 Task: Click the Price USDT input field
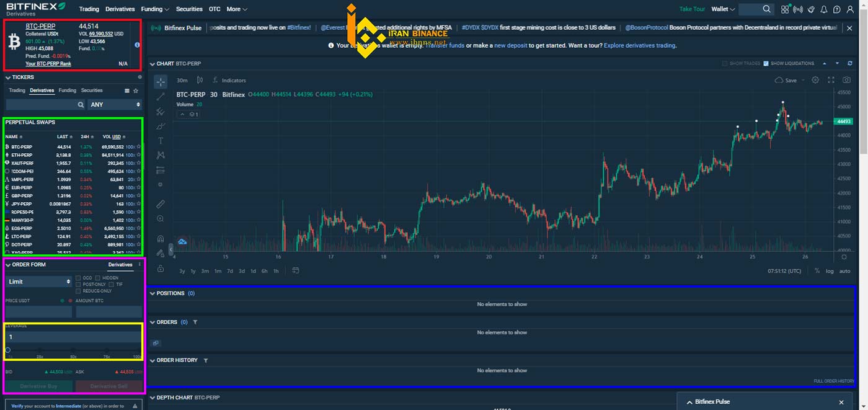pos(39,312)
